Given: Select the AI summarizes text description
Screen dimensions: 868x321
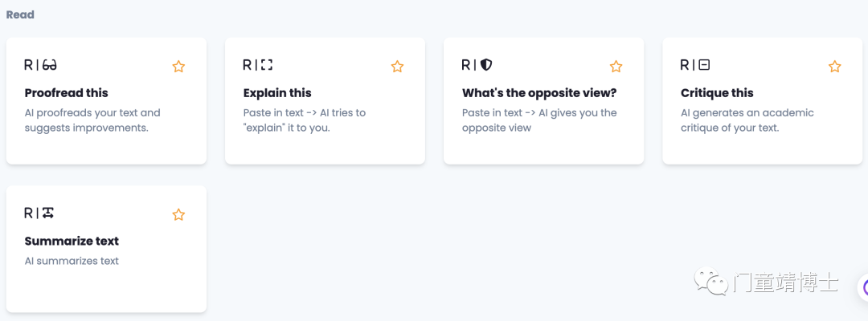Looking at the screenshot, I should point(72,261).
